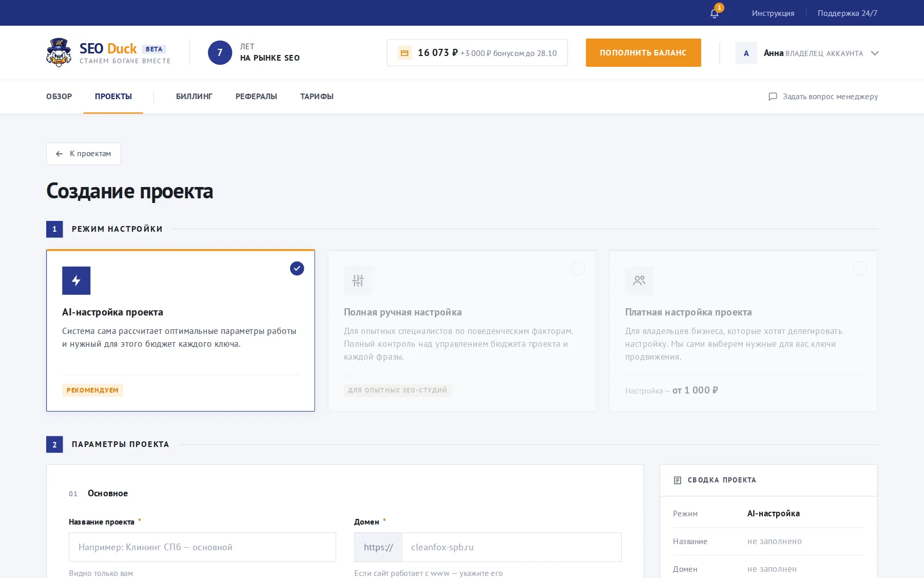Go back via К проектам button

[84, 154]
